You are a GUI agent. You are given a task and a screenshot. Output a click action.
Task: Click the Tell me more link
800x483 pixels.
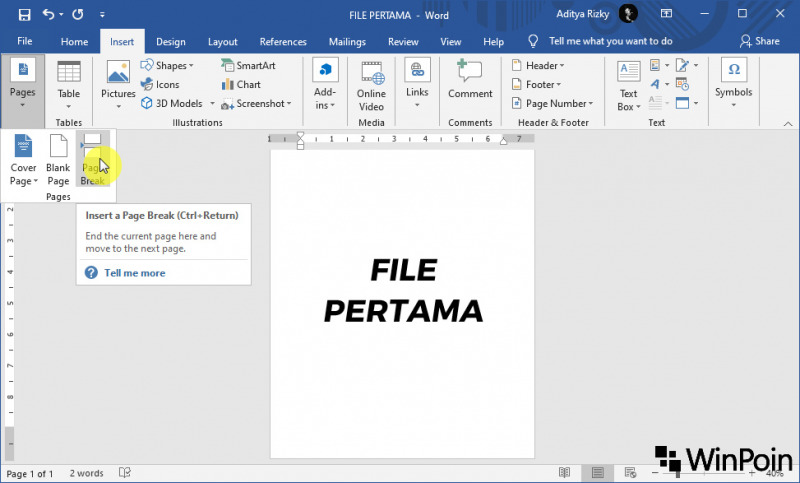tap(135, 273)
